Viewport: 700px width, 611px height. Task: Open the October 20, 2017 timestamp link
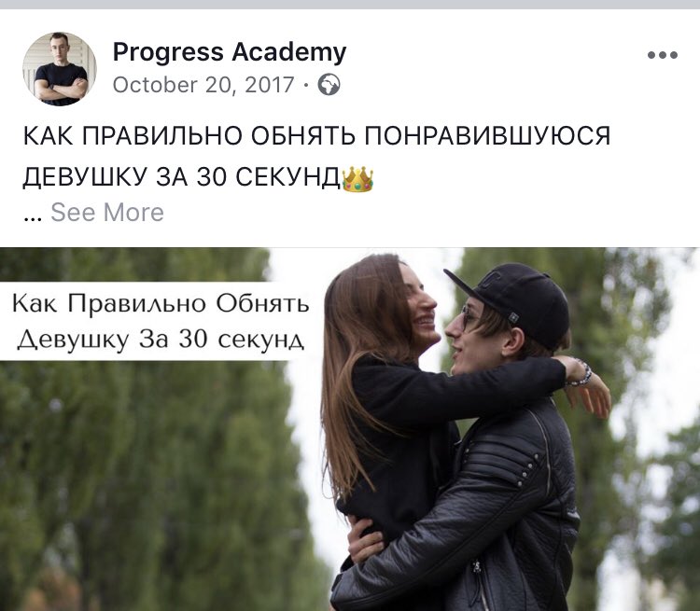point(203,85)
